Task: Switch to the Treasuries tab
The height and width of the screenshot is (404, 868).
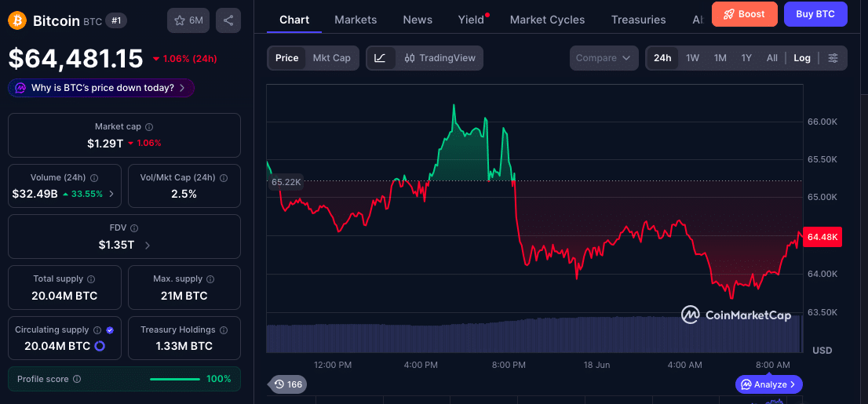Action: (x=638, y=20)
